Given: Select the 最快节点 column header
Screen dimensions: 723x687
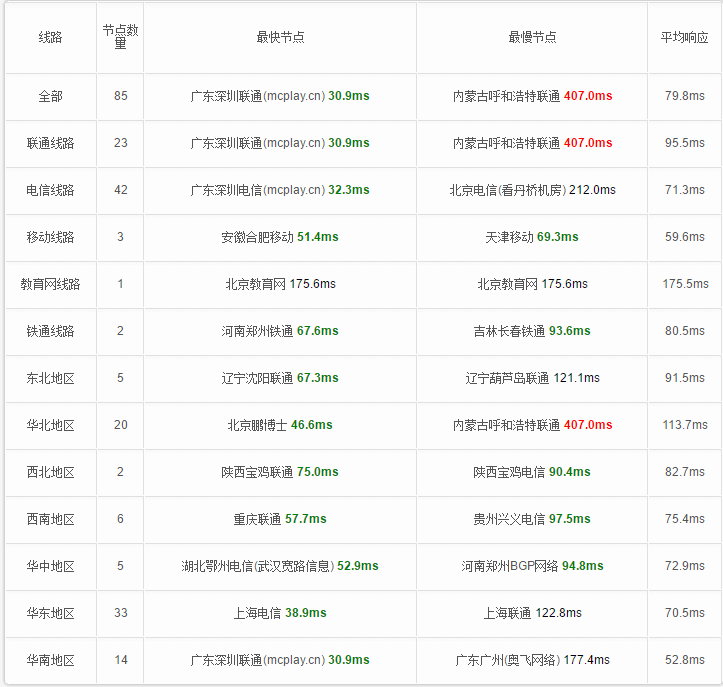Looking at the screenshot, I should point(280,37).
